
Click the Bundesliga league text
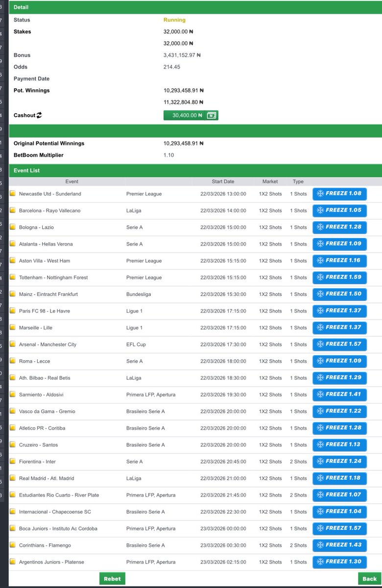[139, 294]
